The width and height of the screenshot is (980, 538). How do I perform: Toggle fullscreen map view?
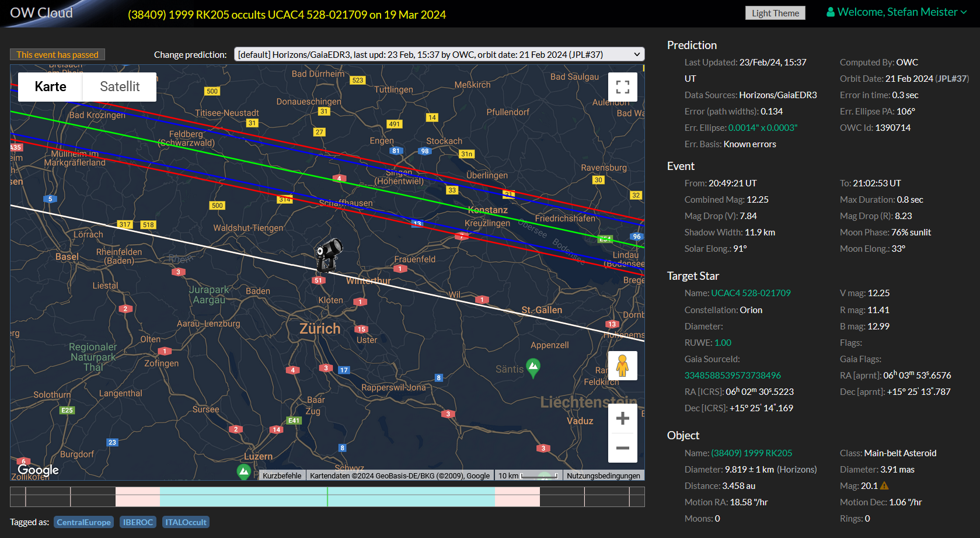coord(623,87)
